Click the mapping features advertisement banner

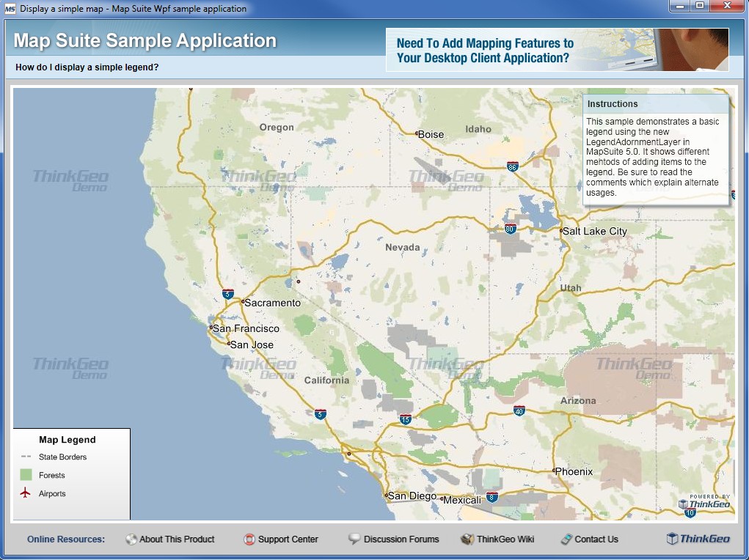tap(557, 50)
